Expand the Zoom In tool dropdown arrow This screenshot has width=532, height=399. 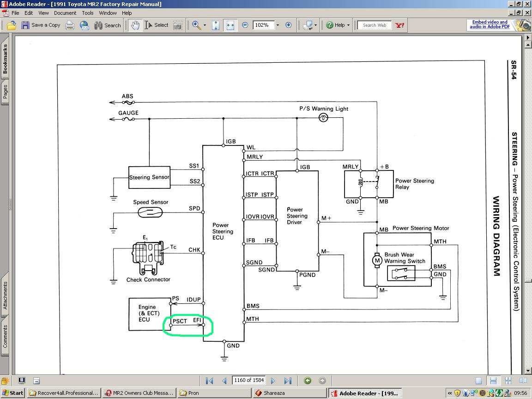pos(205,25)
